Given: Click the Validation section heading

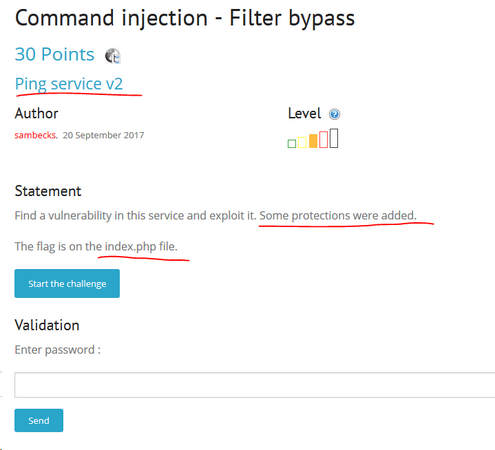Looking at the screenshot, I should click(47, 325).
